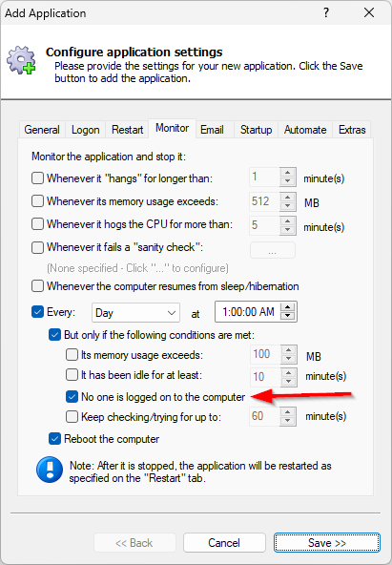
Task: Open the Email tab
Action: tap(212, 130)
